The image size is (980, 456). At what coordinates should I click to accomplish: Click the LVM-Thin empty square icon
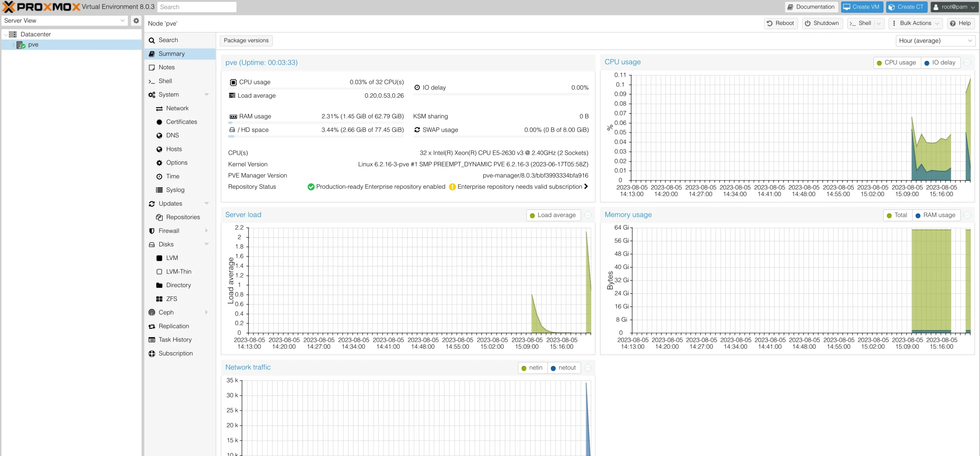coord(159,272)
